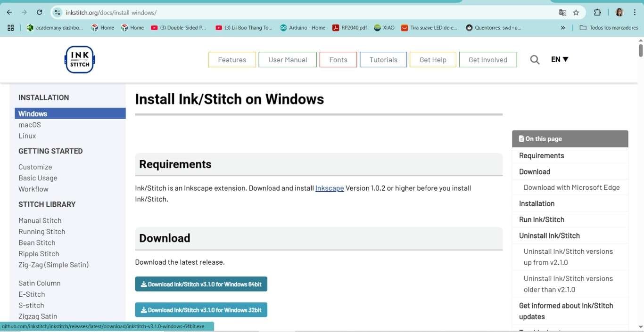
Task: Open the Get Involved menu
Action: pyautogui.click(x=488, y=60)
